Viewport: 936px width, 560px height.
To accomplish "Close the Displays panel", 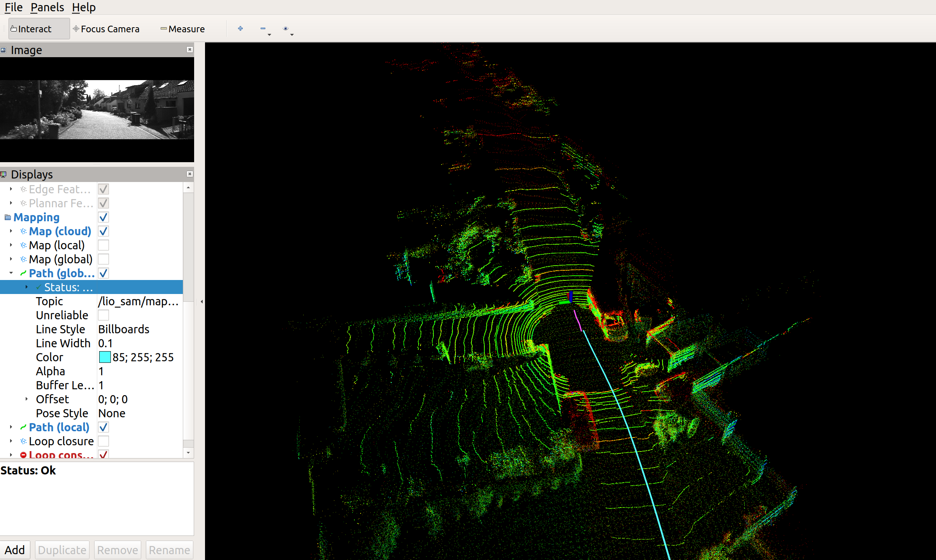I will [x=189, y=174].
